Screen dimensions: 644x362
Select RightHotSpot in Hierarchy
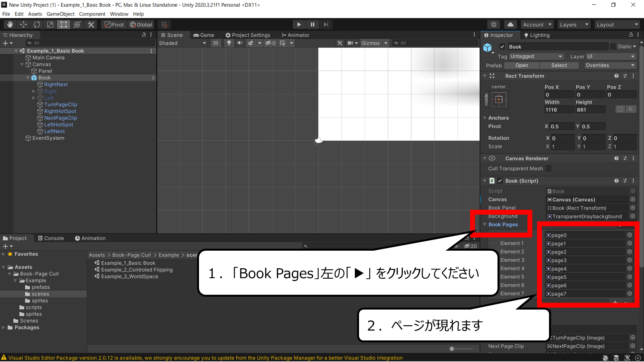click(x=60, y=111)
